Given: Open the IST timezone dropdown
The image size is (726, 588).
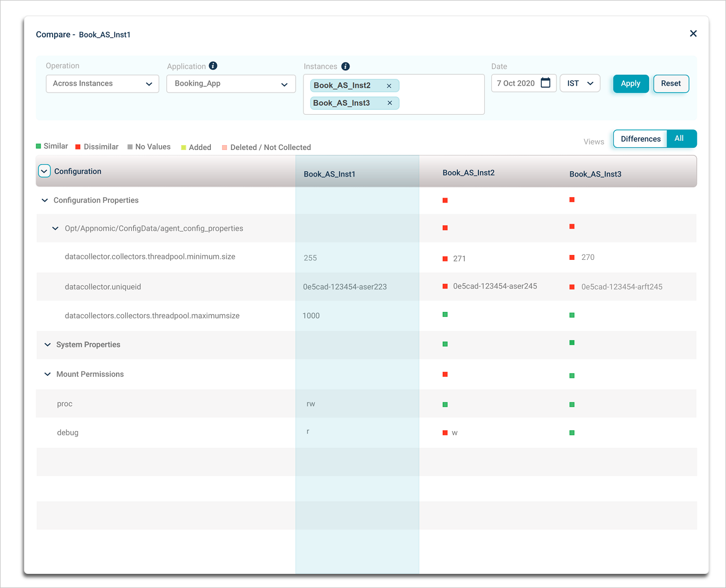Looking at the screenshot, I should point(580,83).
